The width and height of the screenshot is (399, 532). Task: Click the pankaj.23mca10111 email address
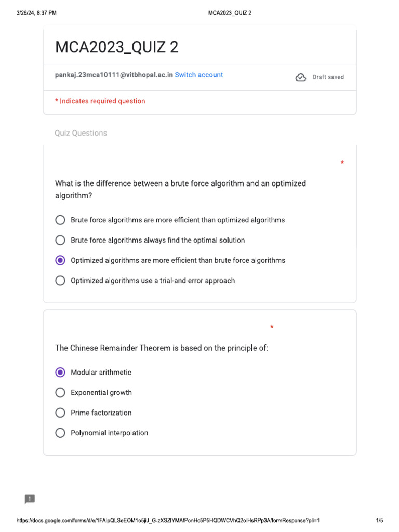tap(114, 75)
